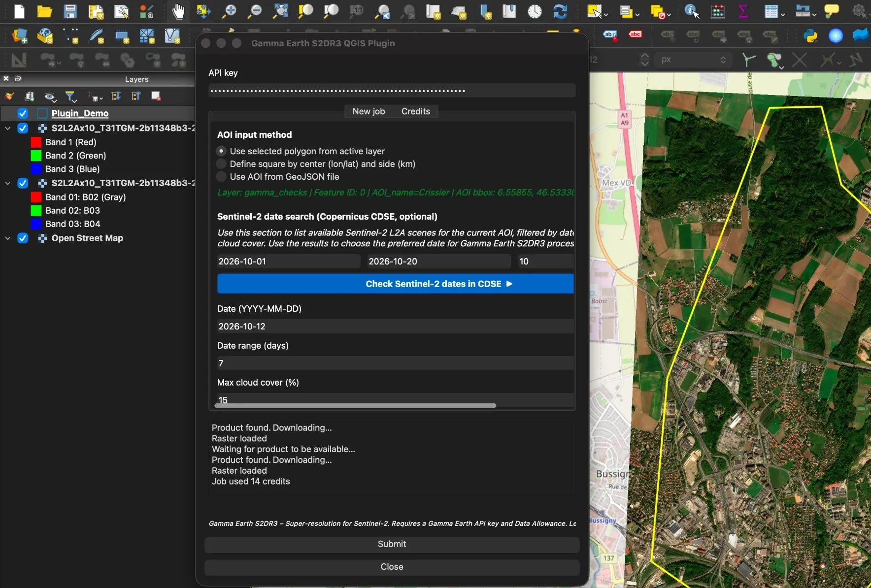The width and height of the screenshot is (871, 588).
Task: Create a new QGIS project
Action: pos(19,11)
